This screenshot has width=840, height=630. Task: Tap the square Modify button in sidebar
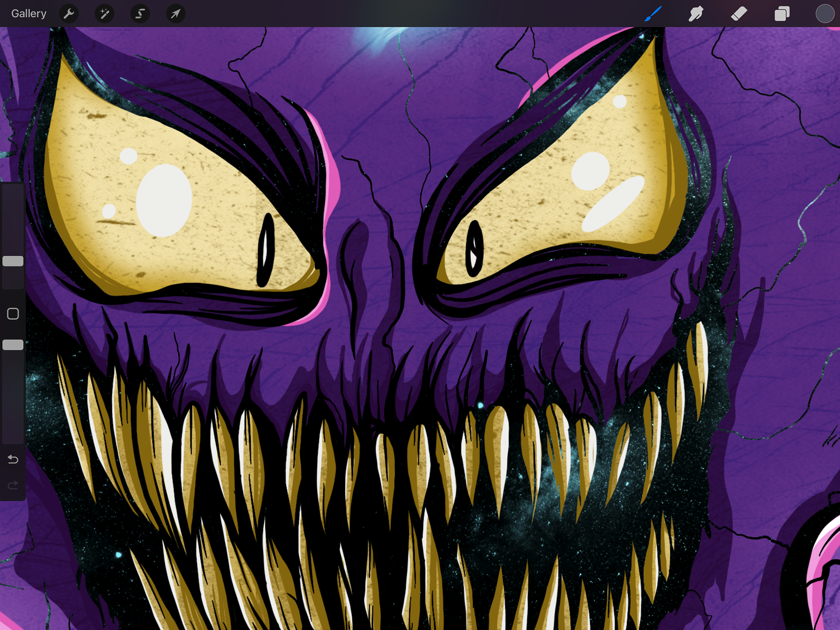click(13, 313)
